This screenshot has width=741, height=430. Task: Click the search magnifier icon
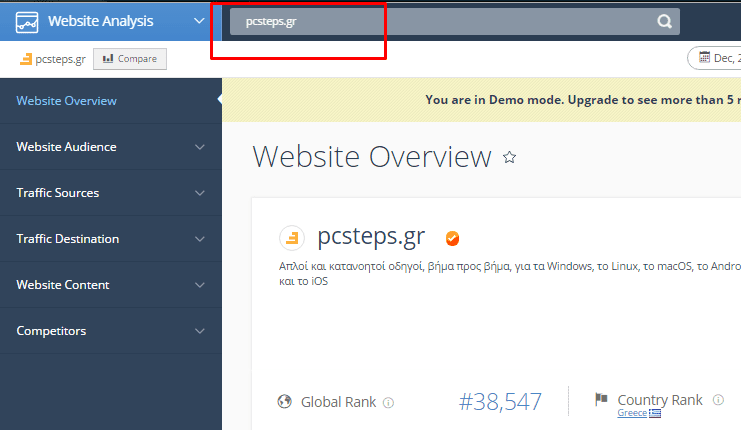664,21
